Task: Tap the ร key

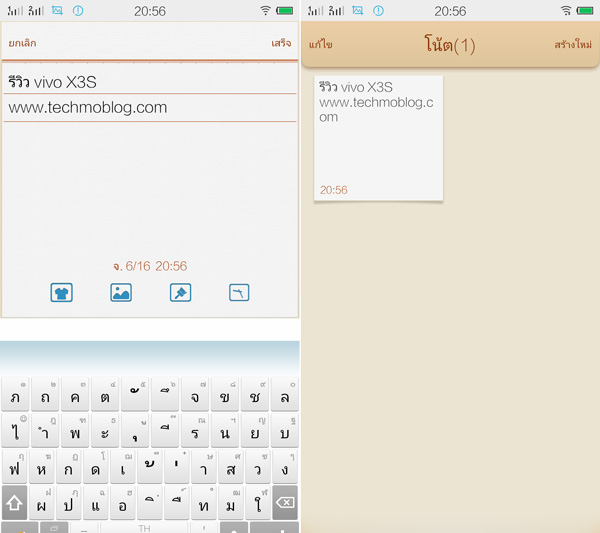Action: [195, 430]
